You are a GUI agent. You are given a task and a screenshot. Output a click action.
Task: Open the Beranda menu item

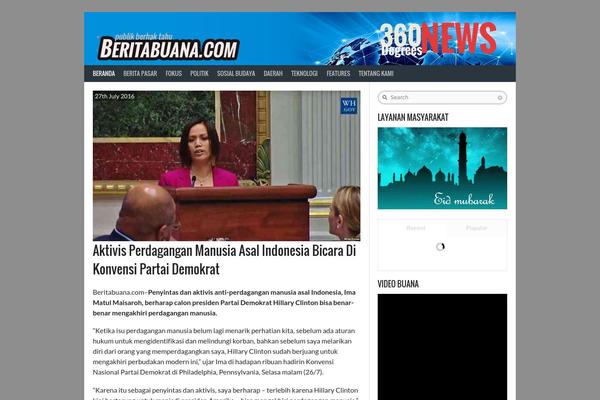[104, 73]
